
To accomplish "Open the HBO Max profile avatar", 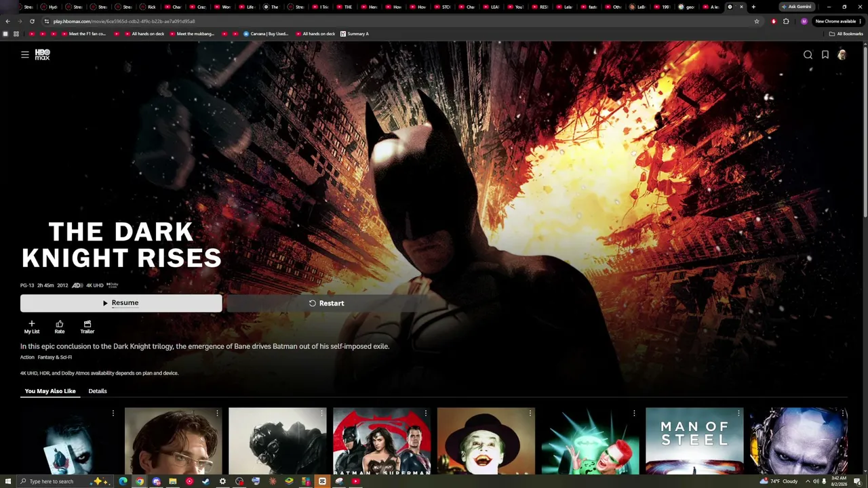I will click(842, 55).
